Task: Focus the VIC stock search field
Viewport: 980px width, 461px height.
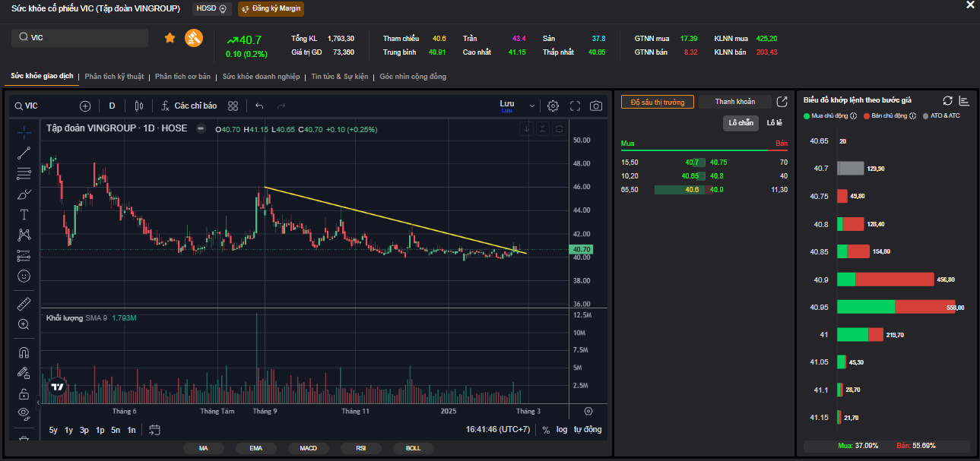Action: pos(80,37)
